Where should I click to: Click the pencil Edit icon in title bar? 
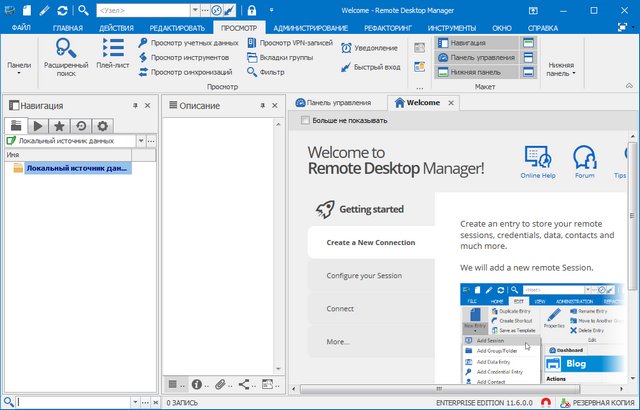tap(44, 10)
